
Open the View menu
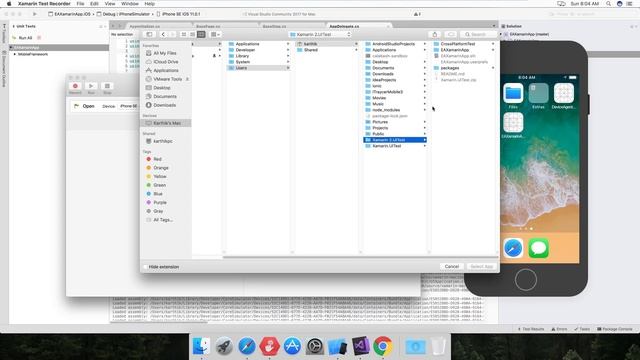[110, 4]
